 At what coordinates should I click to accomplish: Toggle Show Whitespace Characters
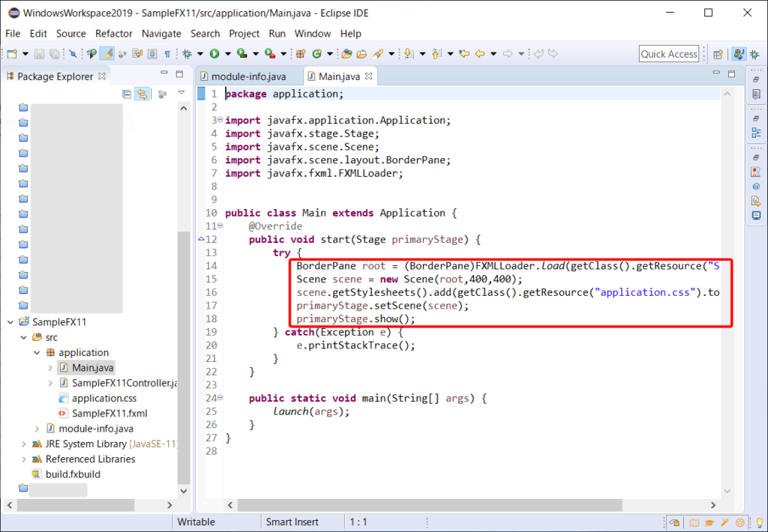coord(166,55)
